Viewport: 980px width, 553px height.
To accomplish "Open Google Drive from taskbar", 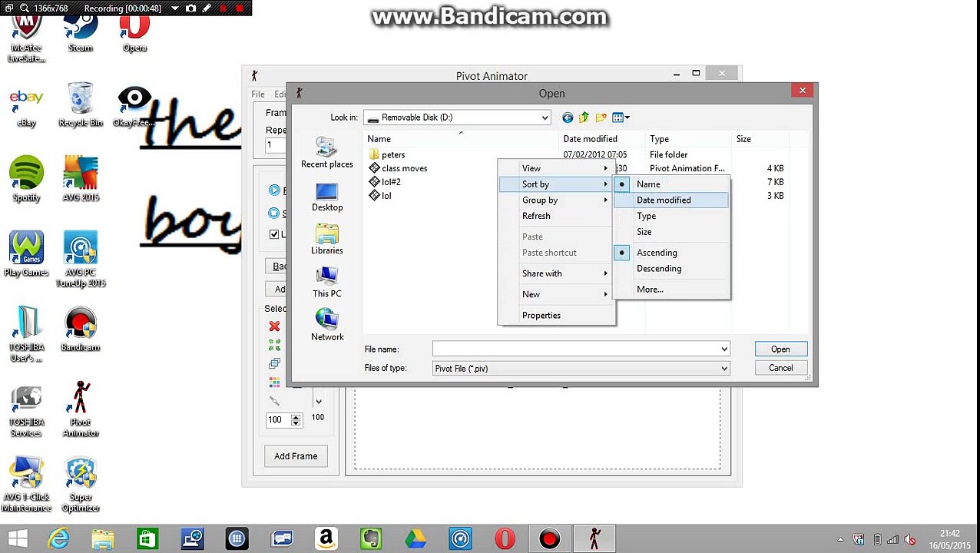I will click(416, 538).
